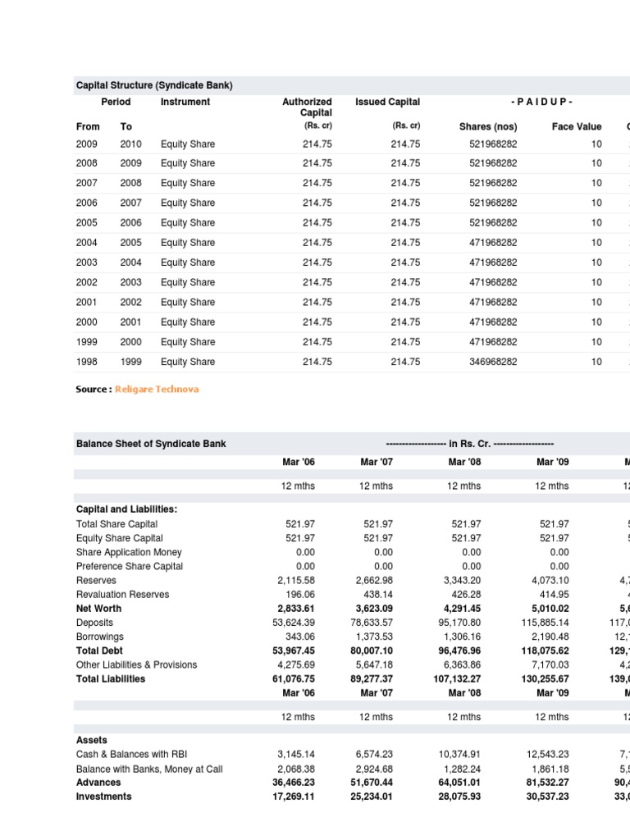
Task: Select the Cash & Balances with RBI label
Action: (x=133, y=754)
